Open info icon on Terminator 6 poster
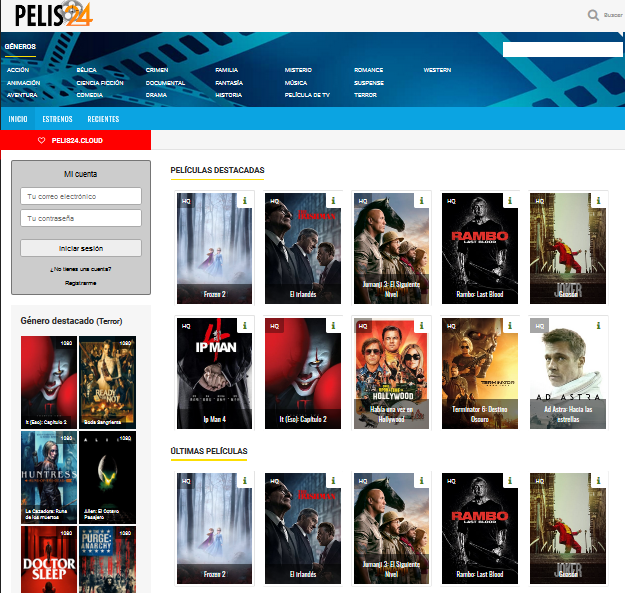Screen dimensions: 625x593 (510, 326)
